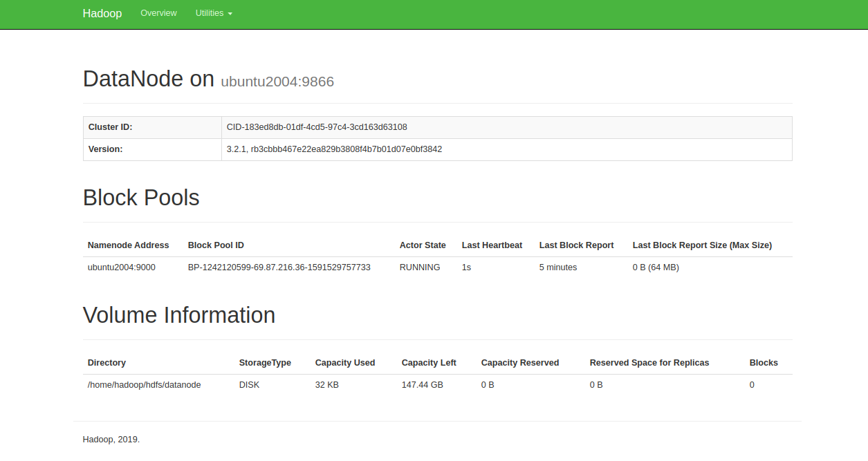
Task: Click the Version label cell
Action: pyautogui.click(x=152, y=149)
